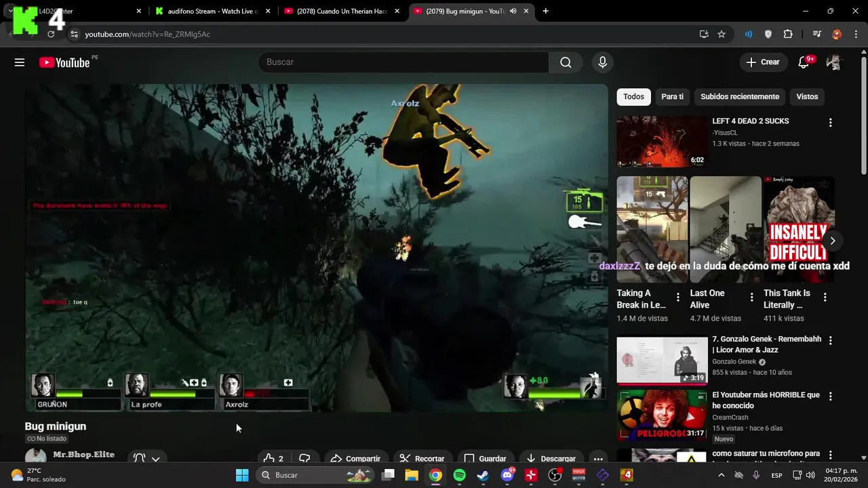The height and width of the screenshot is (488, 868).
Task: Click into the YouTube Buscar search field
Action: pos(403,62)
